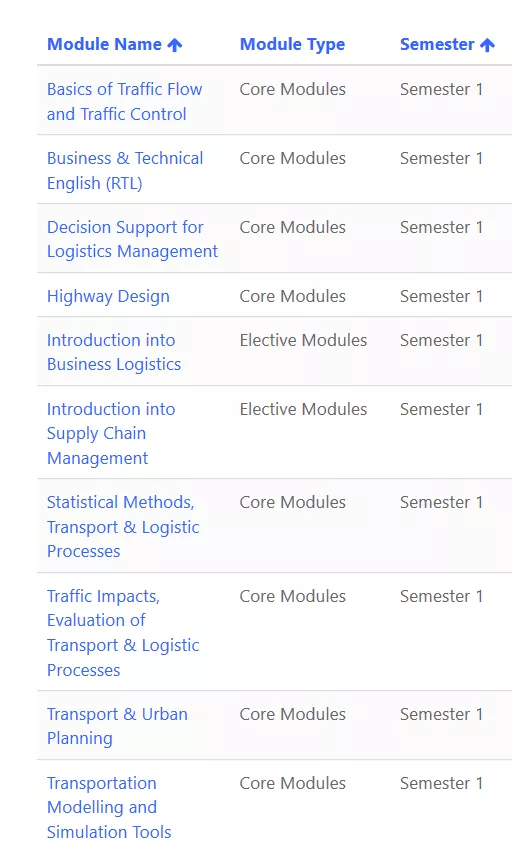Sort by the Module Name header text
Screen dimensions: 512x855
104,44
